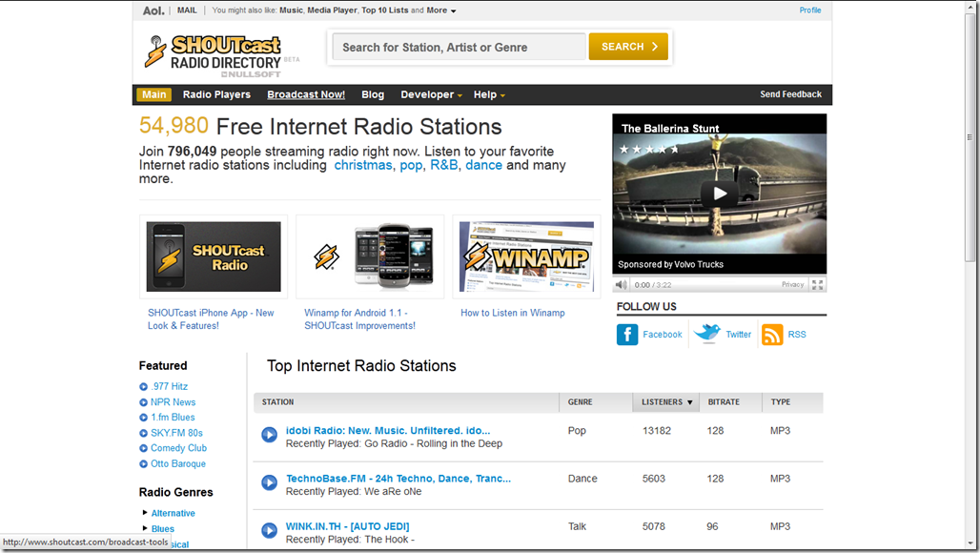Open SHOUTcast iPhone App text link

[x=211, y=319]
